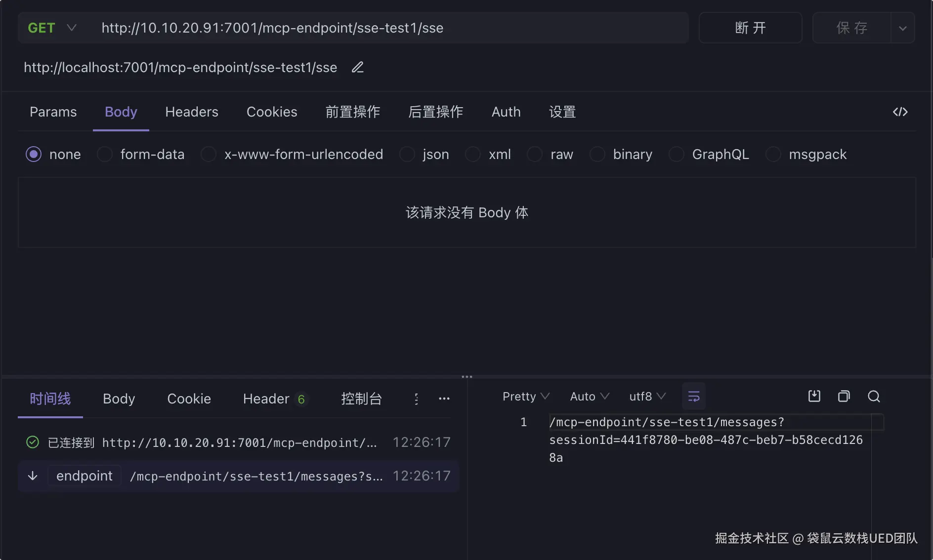Copy the response content icon
The width and height of the screenshot is (933, 560).
pyautogui.click(x=844, y=396)
